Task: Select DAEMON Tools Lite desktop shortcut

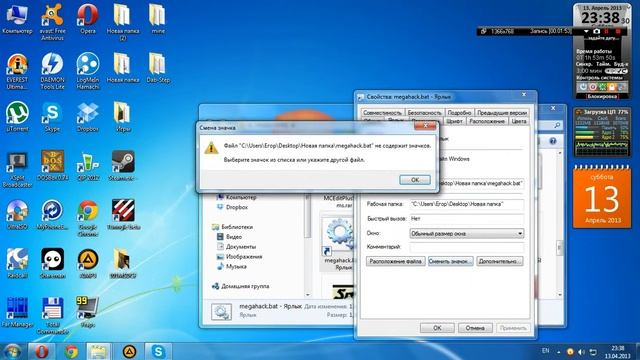Action: pos(52,71)
